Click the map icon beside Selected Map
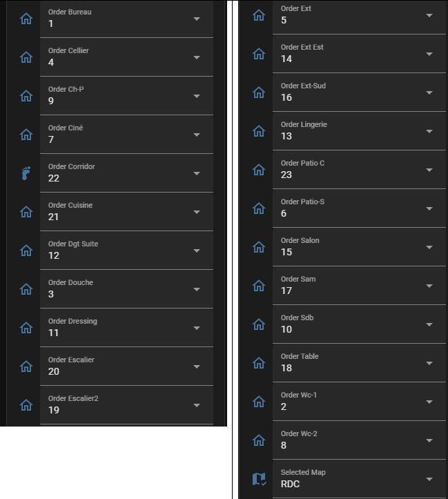Viewport: 448px width, 499px height. coord(259,479)
